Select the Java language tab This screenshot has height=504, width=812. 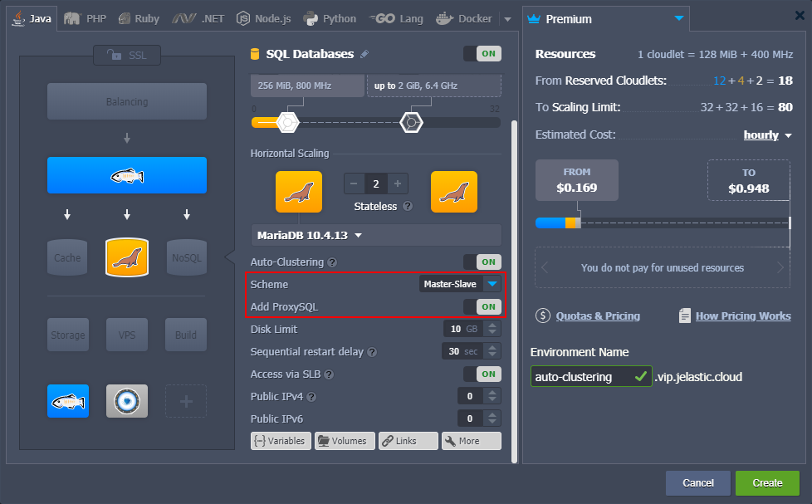[32, 18]
